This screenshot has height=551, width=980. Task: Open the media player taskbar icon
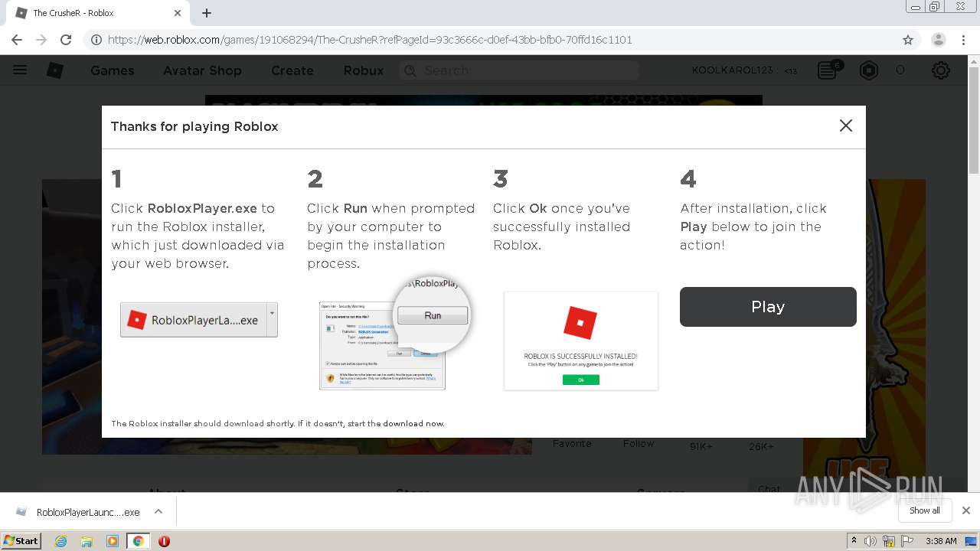click(113, 541)
